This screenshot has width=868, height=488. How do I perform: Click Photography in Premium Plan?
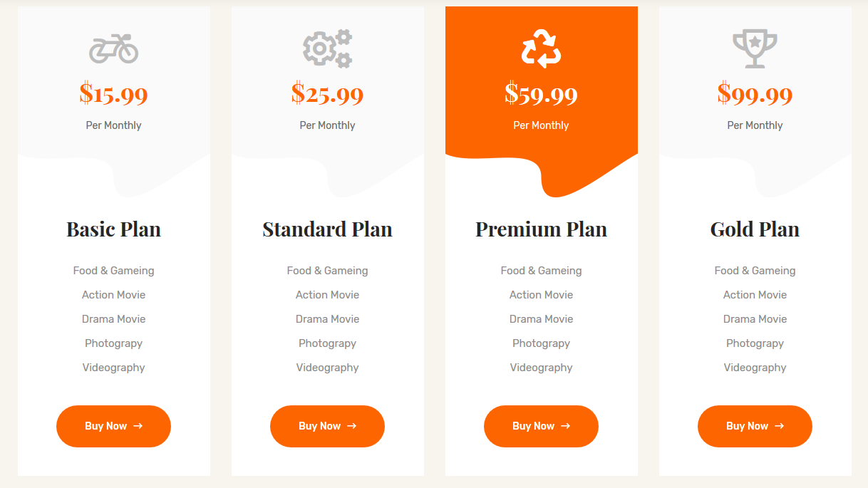(x=542, y=343)
